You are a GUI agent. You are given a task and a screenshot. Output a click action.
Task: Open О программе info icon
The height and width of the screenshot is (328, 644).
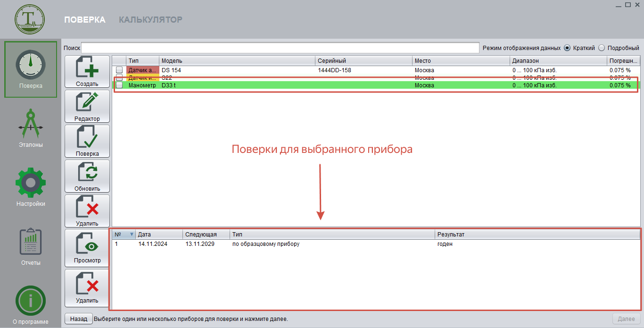click(31, 301)
